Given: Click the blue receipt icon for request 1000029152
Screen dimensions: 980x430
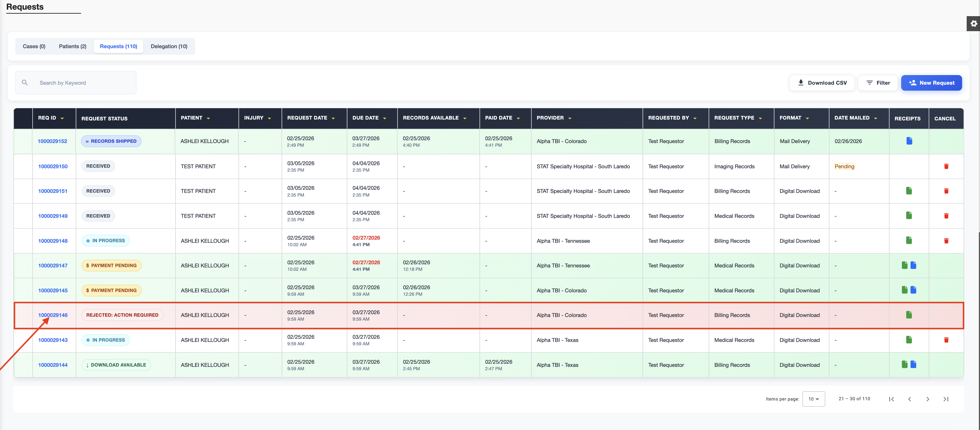Looking at the screenshot, I should tap(909, 141).
